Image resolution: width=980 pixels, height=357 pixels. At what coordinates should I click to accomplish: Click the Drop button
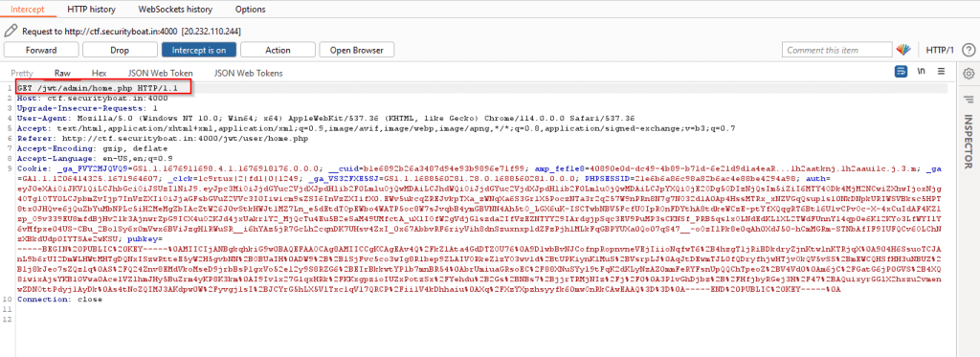point(120,50)
